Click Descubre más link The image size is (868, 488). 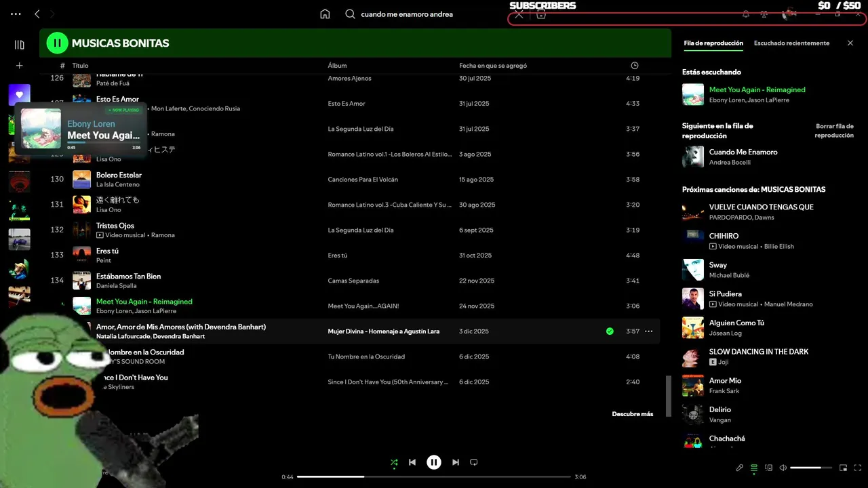pyautogui.click(x=632, y=414)
